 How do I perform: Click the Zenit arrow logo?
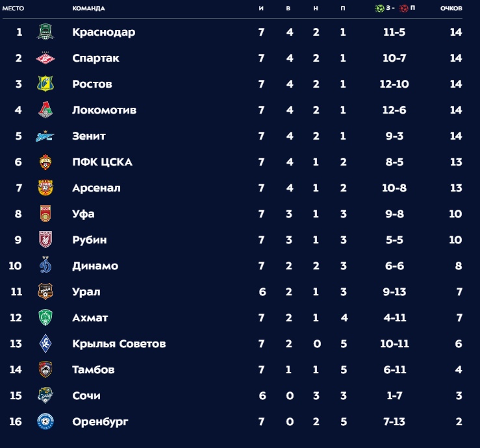coord(45,136)
